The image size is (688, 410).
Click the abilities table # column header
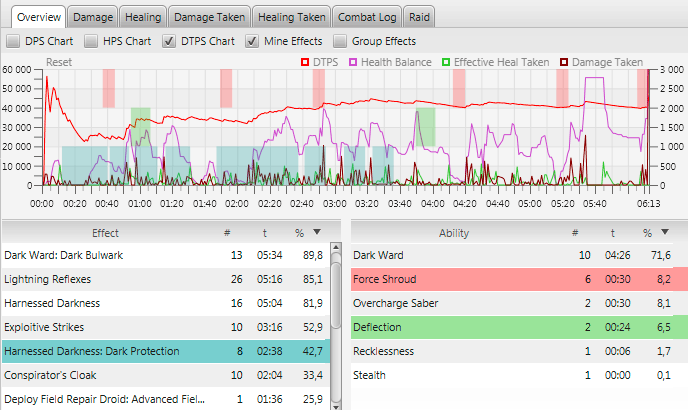coord(575,233)
